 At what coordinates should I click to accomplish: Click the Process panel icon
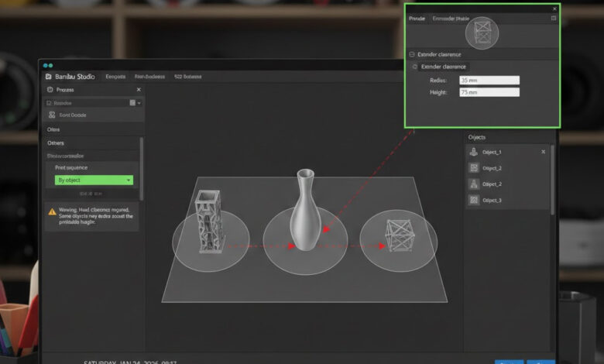[50, 90]
